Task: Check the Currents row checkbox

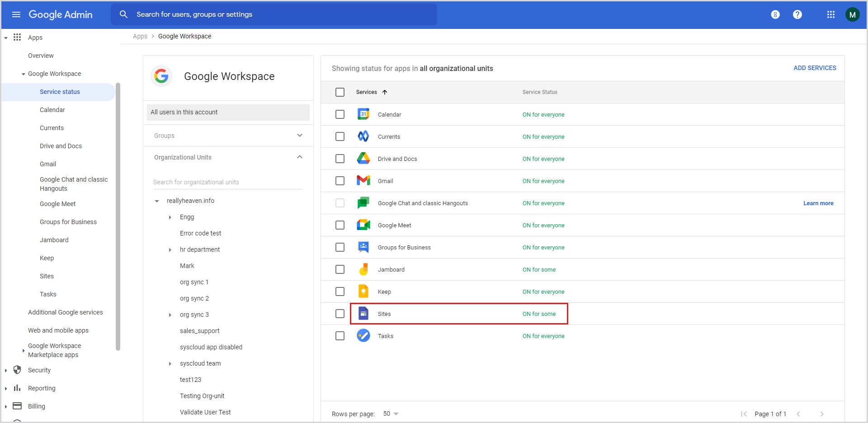Action: point(340,136)
